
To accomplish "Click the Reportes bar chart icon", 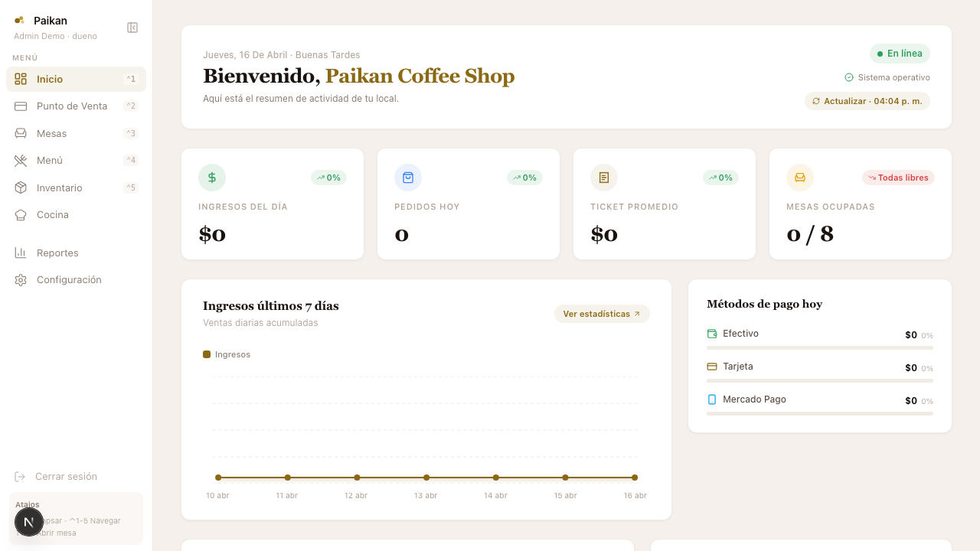I will pyautogui.click(x=21, y=253).
